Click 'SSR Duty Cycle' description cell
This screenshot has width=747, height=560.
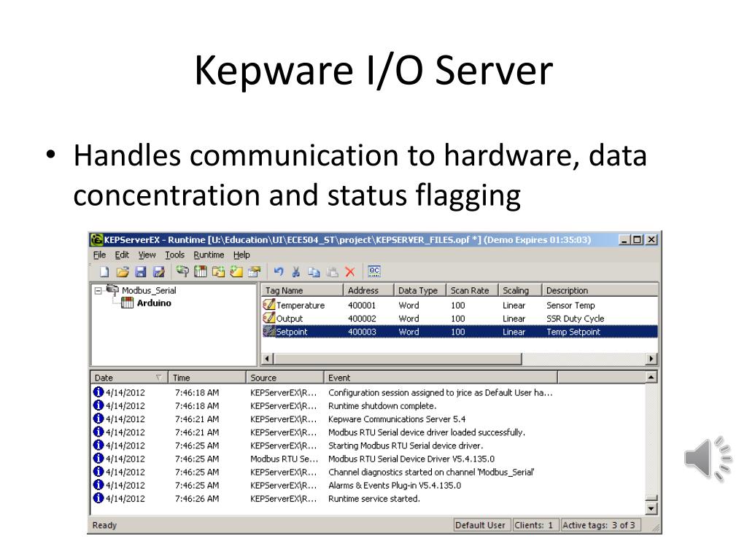pyautogui.click(x=575, y=319)
